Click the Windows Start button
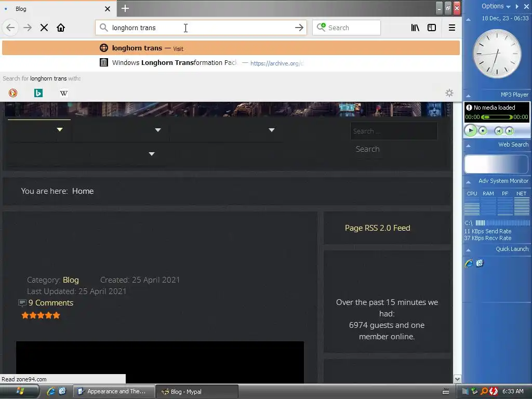 (x=20, y=391)
